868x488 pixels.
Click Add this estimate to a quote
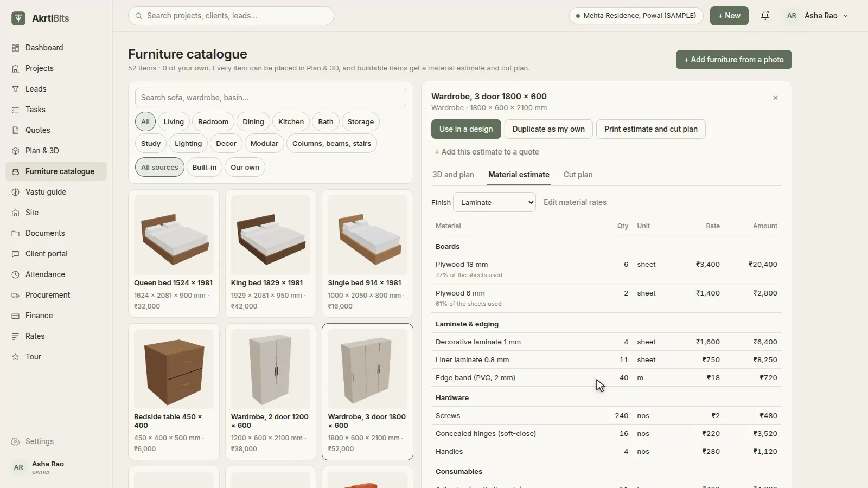coord(487,152)
